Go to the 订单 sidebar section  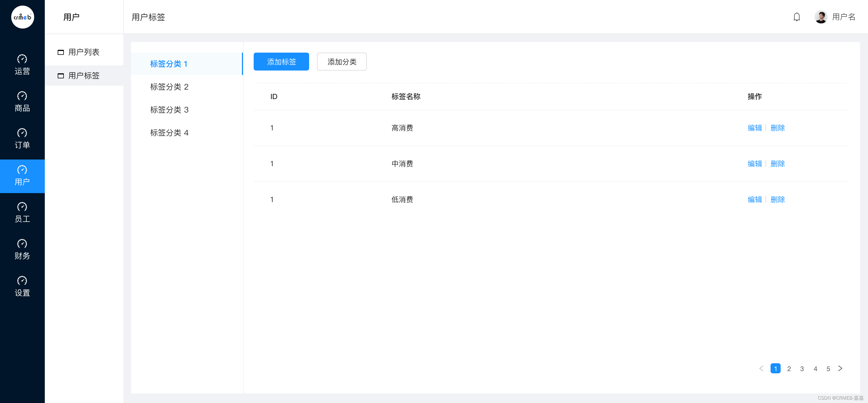pyautogui.click(x=22, y=139)
